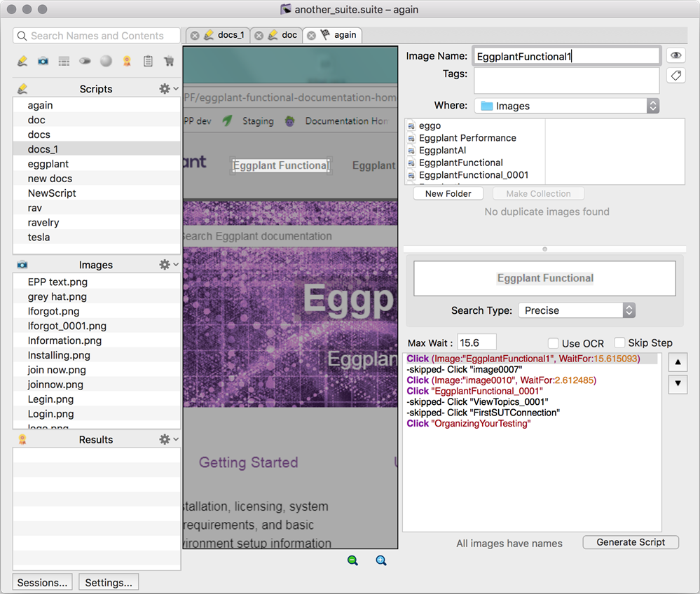Click the table grid icon in the toolbar
The width and height of the screenshot is (700, 594).
[64, 61]
